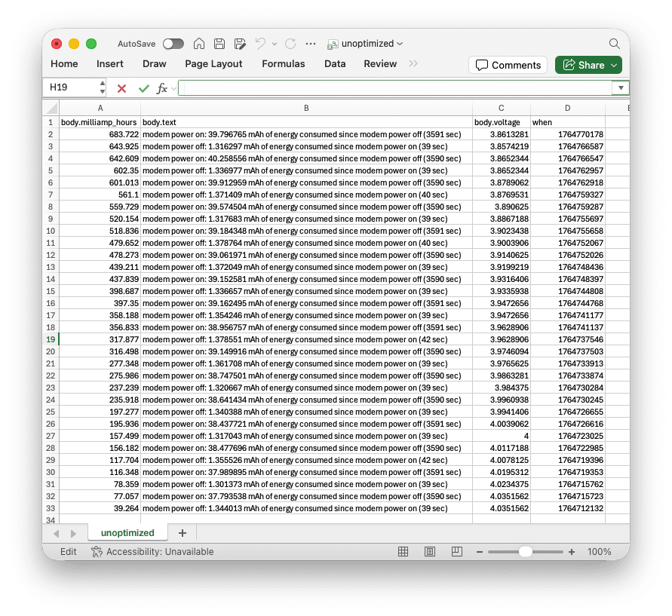
Task: Switch to Page Break Preview icon
Action: coord(457,552)
